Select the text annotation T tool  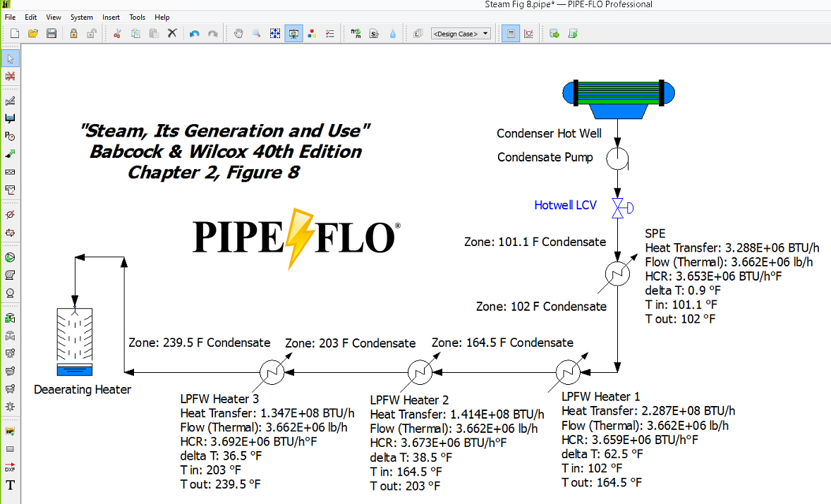[x=10, y=485]
